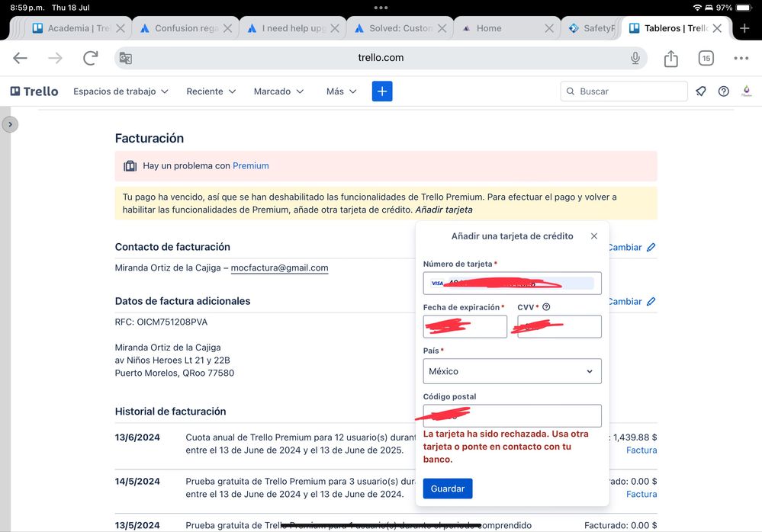Open the Marcado dropdown
The image size is (762, 532).
point(278,91)
